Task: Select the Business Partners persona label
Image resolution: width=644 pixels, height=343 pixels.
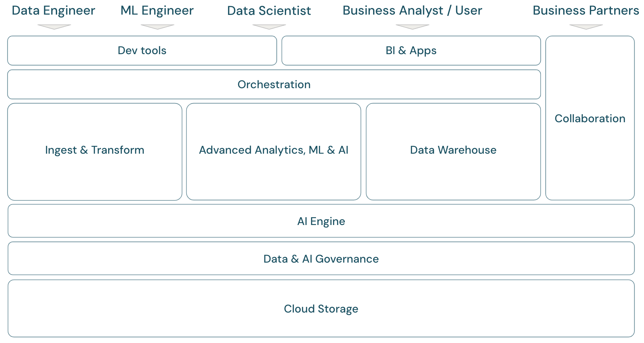Action: click(x=586, y=10)
